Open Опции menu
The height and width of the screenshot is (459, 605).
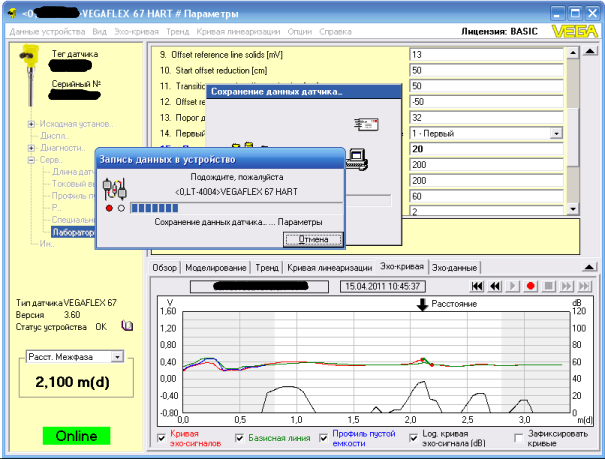[299, 32]
